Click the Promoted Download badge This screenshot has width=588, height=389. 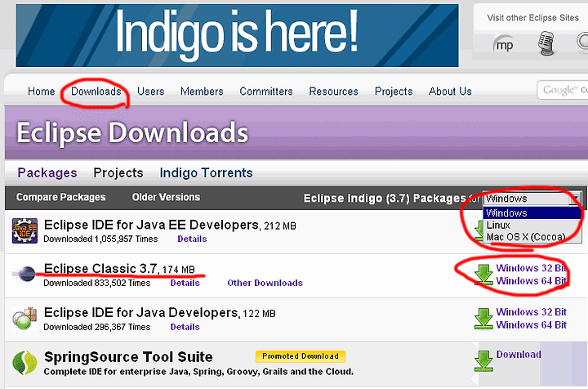point(300,356)
